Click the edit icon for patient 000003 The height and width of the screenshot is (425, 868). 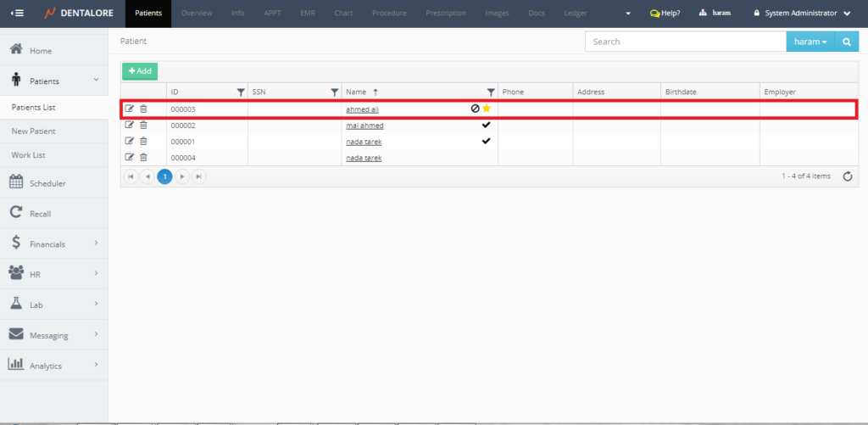130,109
